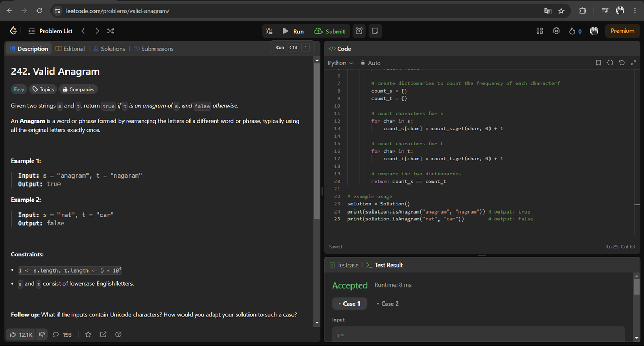Screen dimensions: 644x346
Task: Open the user profile avatar
Action: [x=594, y=31]
